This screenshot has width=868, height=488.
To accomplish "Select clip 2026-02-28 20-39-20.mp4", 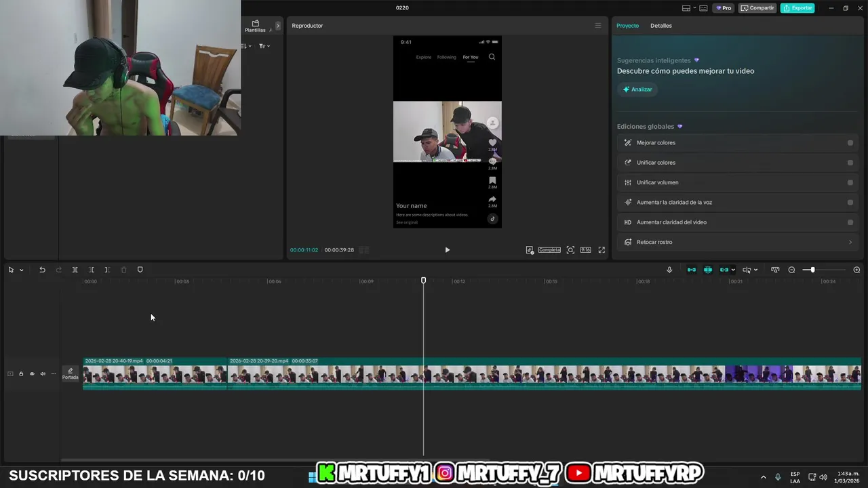I will pyautogui.click(x=545, y=373).
